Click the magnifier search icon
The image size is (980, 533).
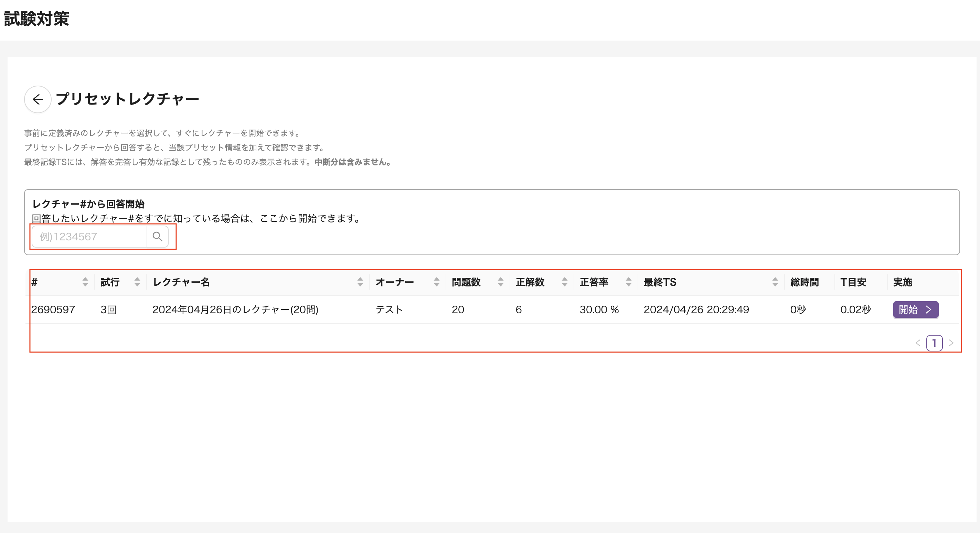[158, 237]
